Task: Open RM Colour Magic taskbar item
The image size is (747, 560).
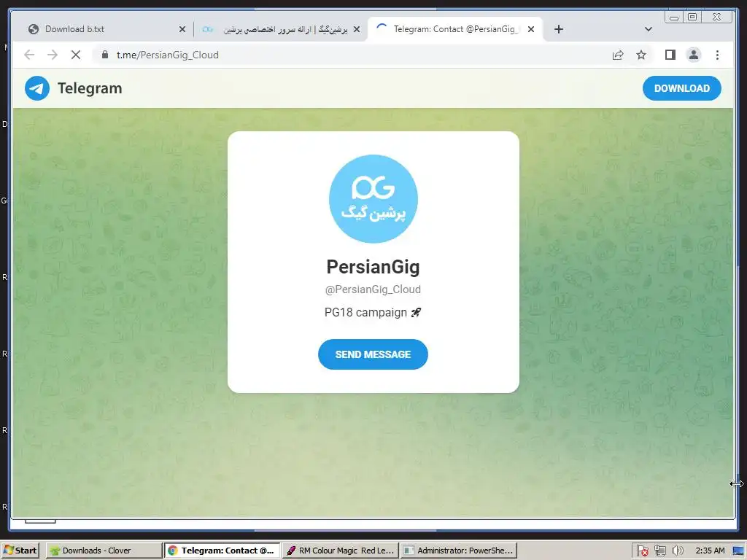Action: click(341, 551)
